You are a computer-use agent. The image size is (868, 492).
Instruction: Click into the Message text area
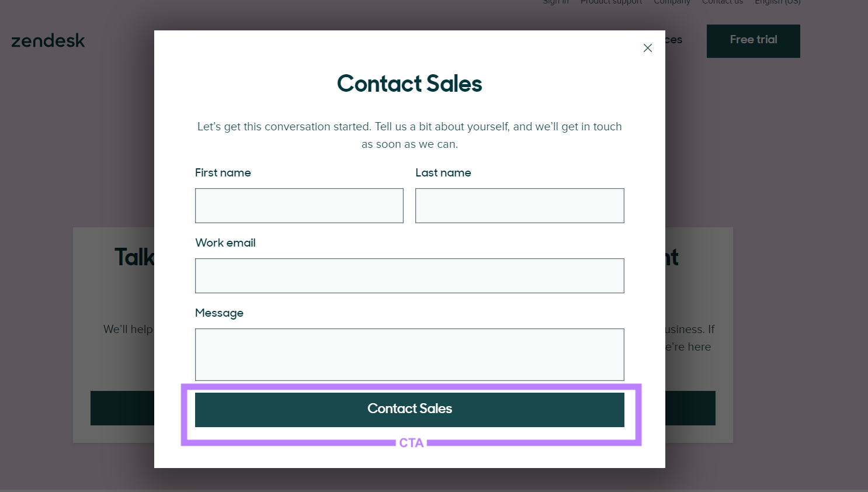point(409,354)
